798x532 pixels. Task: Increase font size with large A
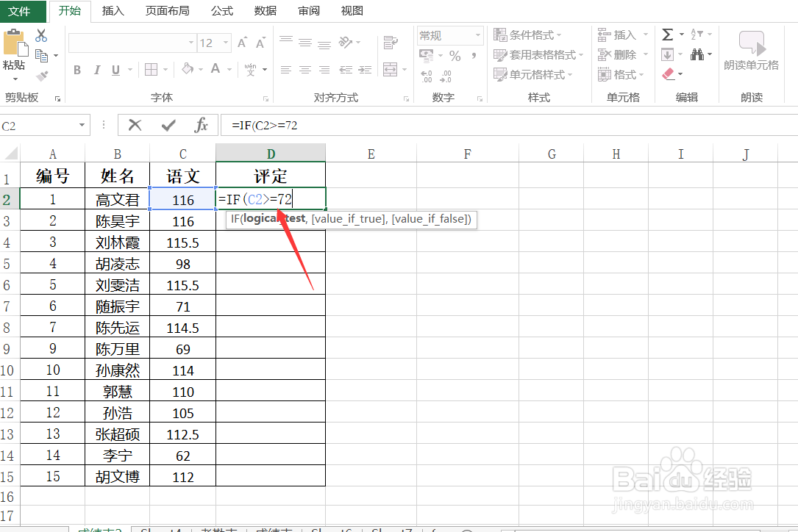[242, 43]
